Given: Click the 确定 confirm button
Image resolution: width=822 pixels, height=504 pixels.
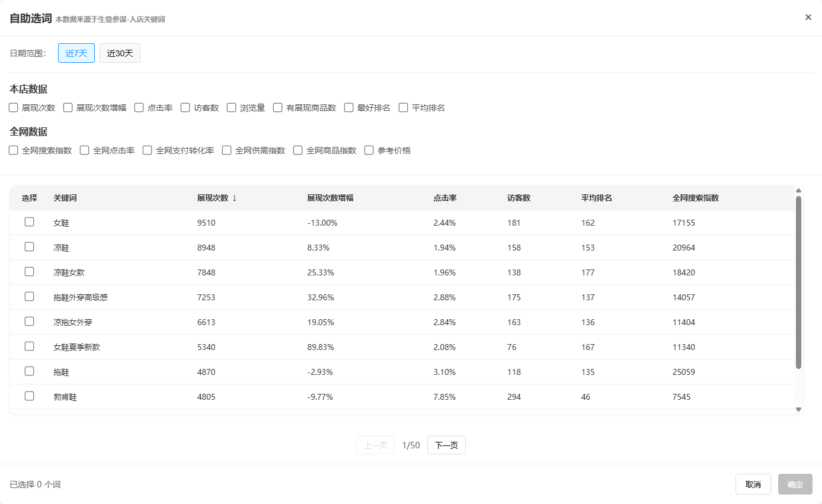Looking at the screenshot, I should coord(795,484).
